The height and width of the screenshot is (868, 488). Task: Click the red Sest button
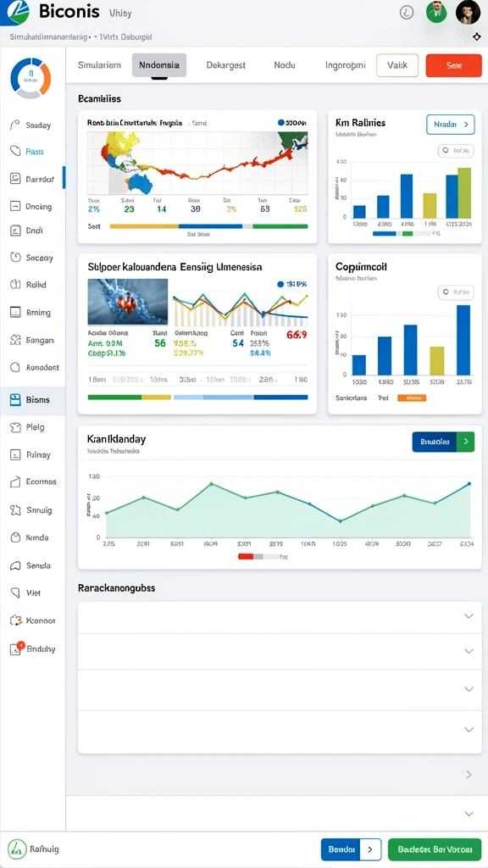point(454,64)
